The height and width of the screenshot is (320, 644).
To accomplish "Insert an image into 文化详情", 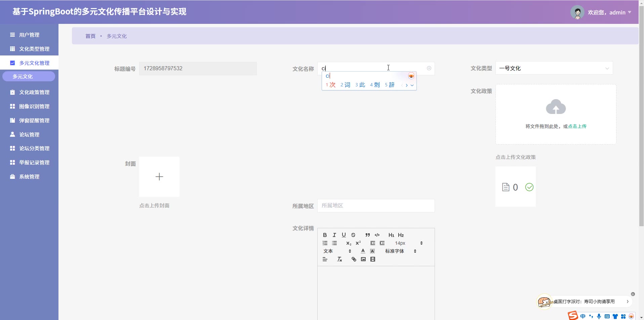I will point(363,259).
